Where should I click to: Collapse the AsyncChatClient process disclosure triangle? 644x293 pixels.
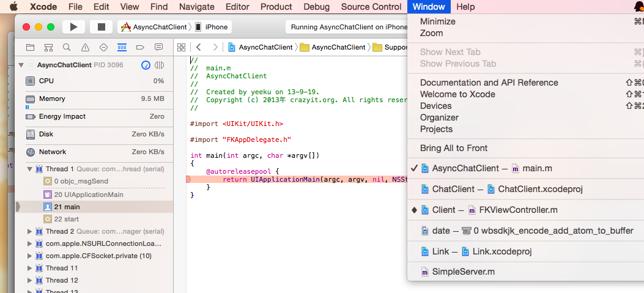(x=21, y=65)
